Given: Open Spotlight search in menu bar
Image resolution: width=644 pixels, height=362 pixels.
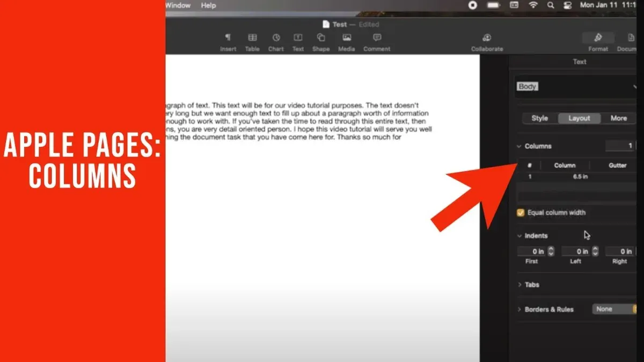Looking at the screenshot, I should click(551, 5).
